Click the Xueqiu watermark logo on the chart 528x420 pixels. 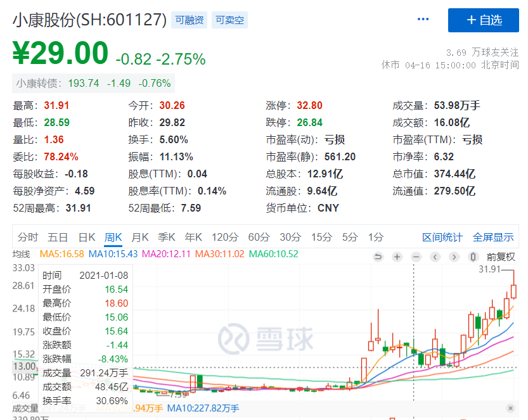[x=266, y=339]
